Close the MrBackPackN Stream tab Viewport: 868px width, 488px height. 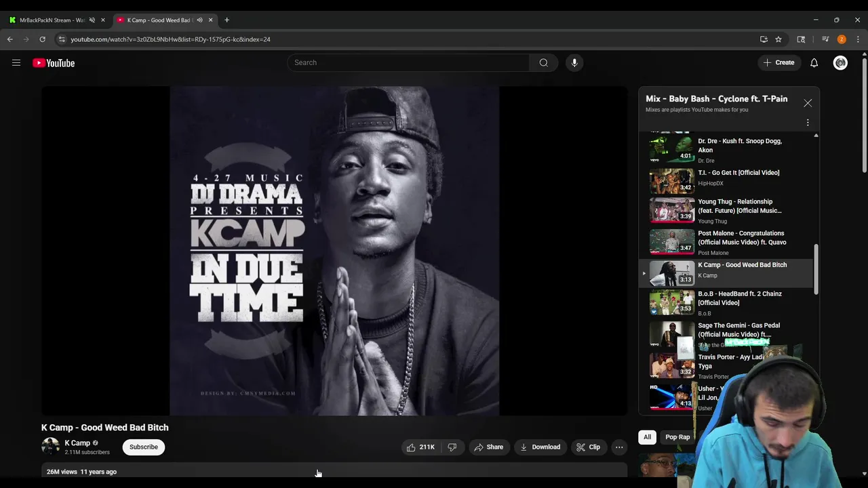pos(103,20)
